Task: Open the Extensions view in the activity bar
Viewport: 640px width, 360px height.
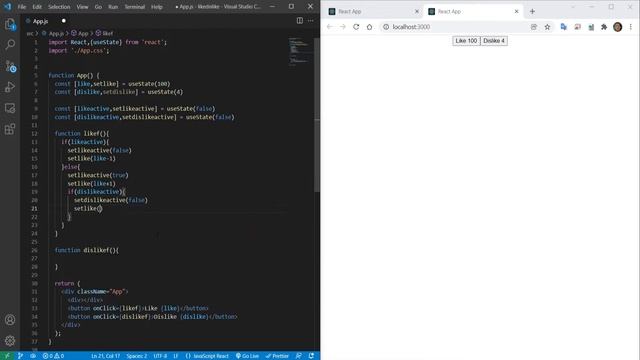Action: (x=10, y=129)
